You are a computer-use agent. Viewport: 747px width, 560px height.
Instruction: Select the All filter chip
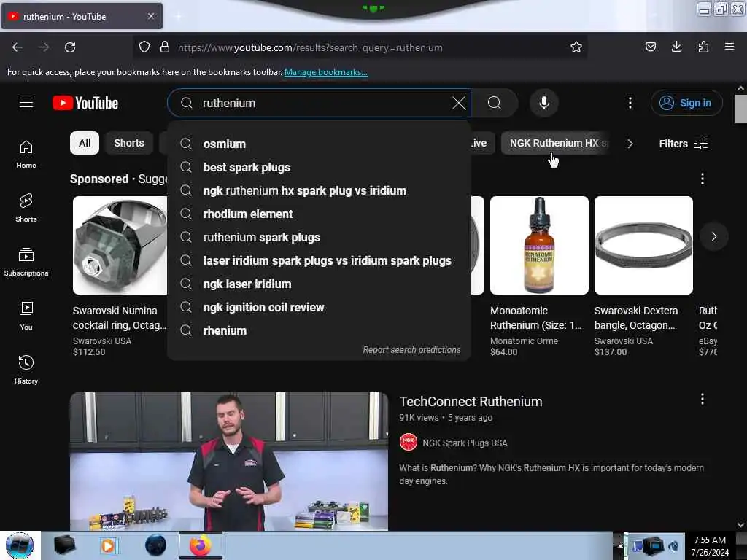point(85,143)
